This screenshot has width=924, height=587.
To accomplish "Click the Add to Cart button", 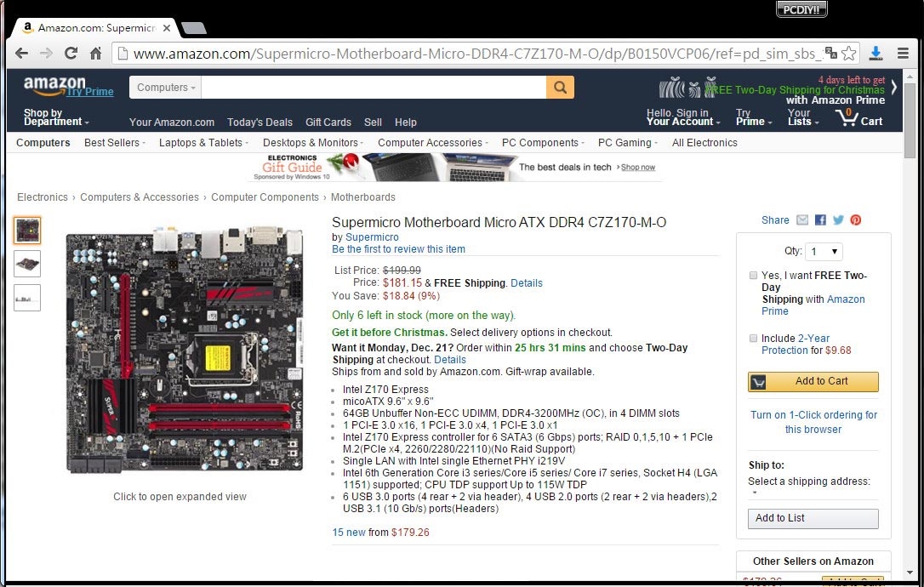I will point(813,381).
